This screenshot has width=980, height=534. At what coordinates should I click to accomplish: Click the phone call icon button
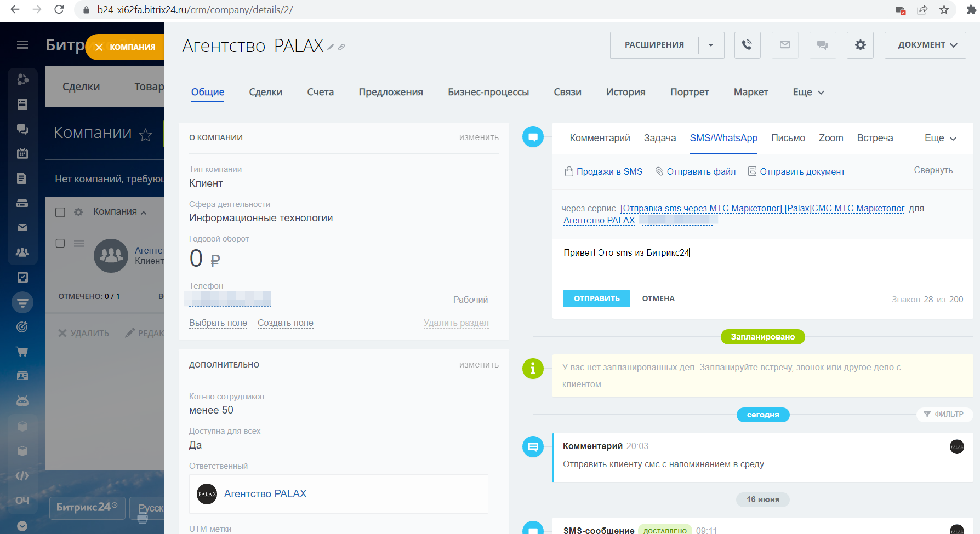click(x=747, y=45)
